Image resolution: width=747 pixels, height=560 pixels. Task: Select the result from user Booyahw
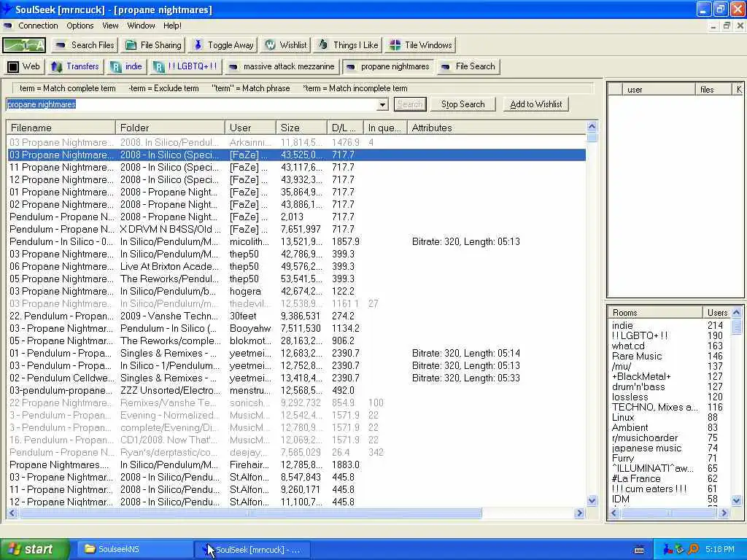296,328
